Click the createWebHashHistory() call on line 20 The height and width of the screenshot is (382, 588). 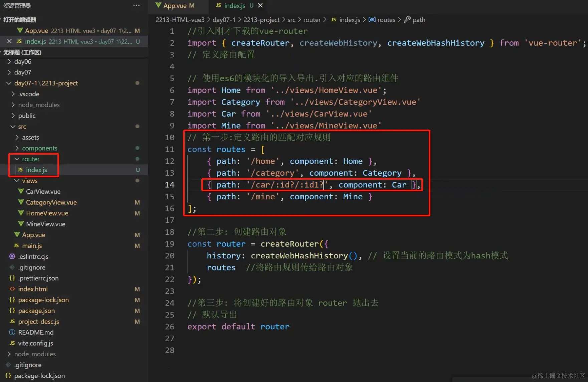pyautogui.click(x=304, y=256)
